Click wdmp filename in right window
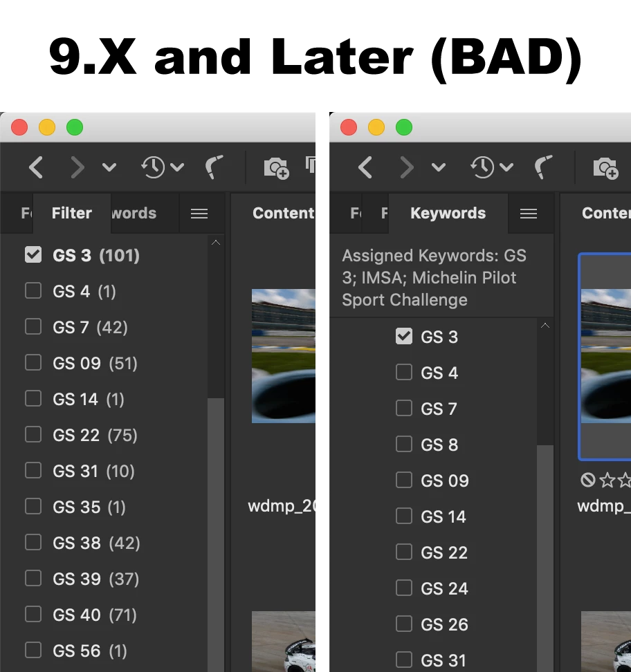 [x=604, y=506]
